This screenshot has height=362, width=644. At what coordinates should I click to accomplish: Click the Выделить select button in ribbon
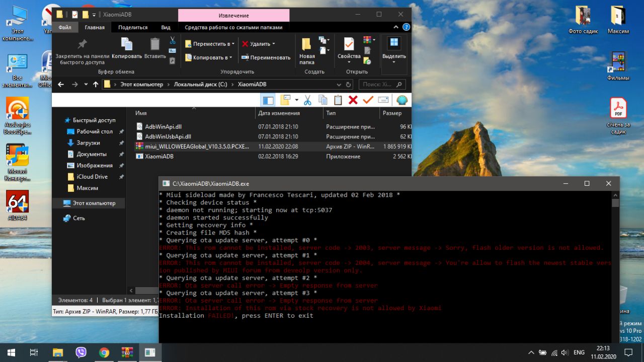coord(393,49)
